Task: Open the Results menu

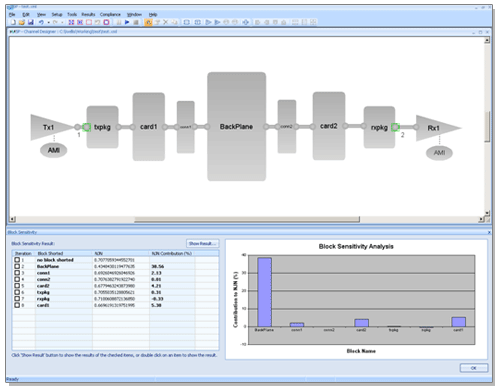Action: (x=88, y=14)
